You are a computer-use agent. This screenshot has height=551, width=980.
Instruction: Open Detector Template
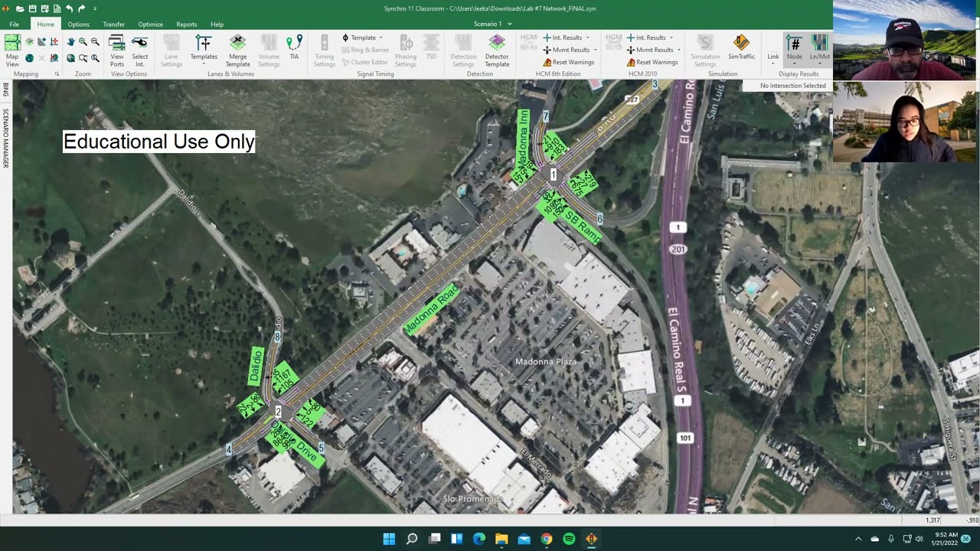[497, 51]
